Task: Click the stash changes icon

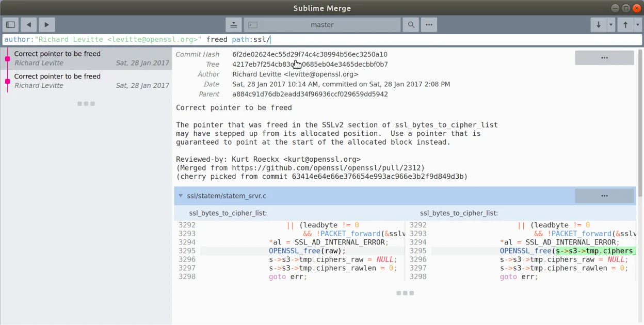Action: 234,24
